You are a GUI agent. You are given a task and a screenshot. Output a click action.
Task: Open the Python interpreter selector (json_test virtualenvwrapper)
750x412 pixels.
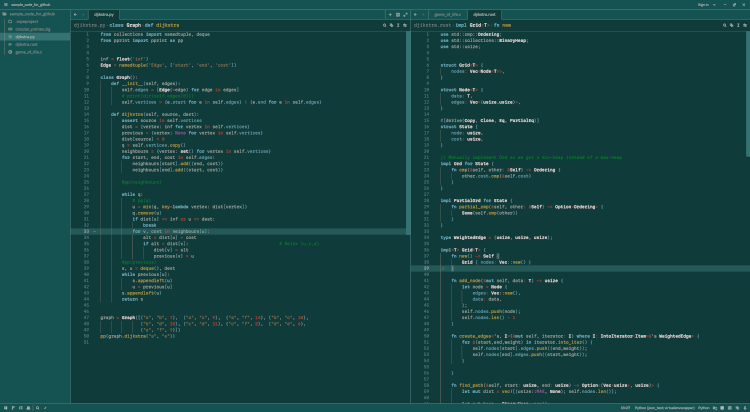pyautogui.click(x=665, y=408)
